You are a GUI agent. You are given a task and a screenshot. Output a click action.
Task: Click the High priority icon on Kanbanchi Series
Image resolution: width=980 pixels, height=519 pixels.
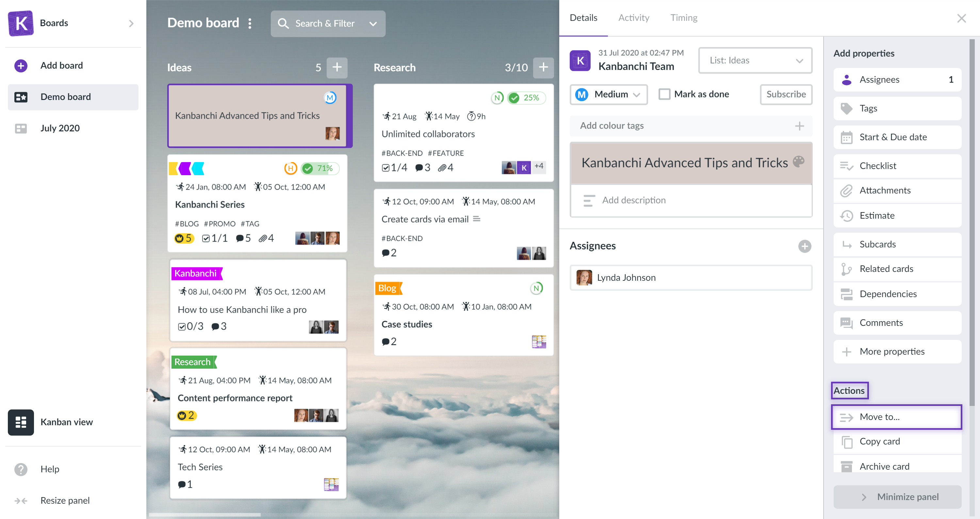pos(290,168)
